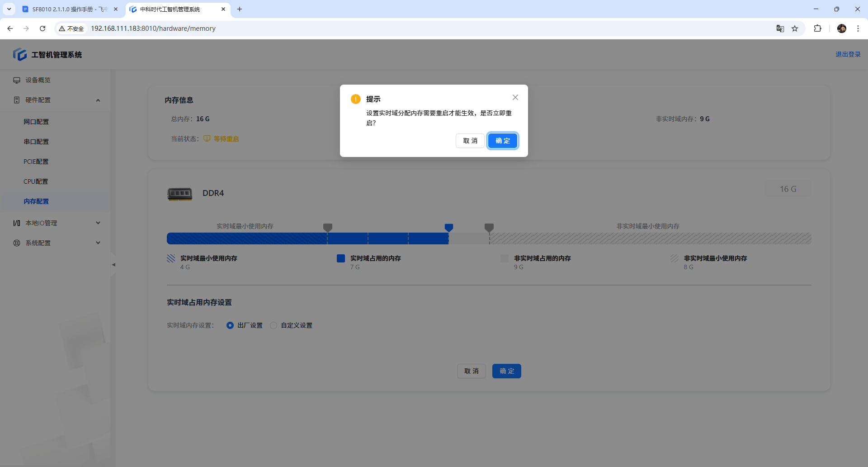This screenshot has height=467, width=868.
Task: Expand the 系统配置 menu
Action: click(x=55, y=243)
